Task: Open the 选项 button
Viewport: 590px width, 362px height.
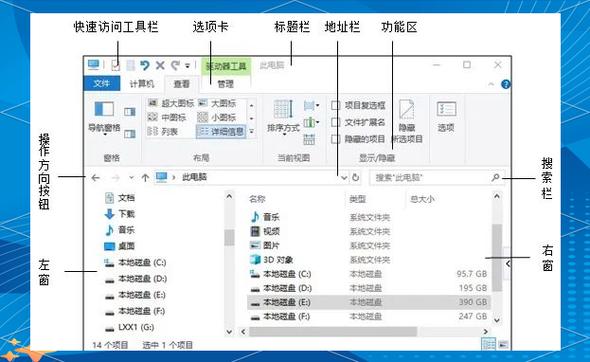Action: point(446,117)
